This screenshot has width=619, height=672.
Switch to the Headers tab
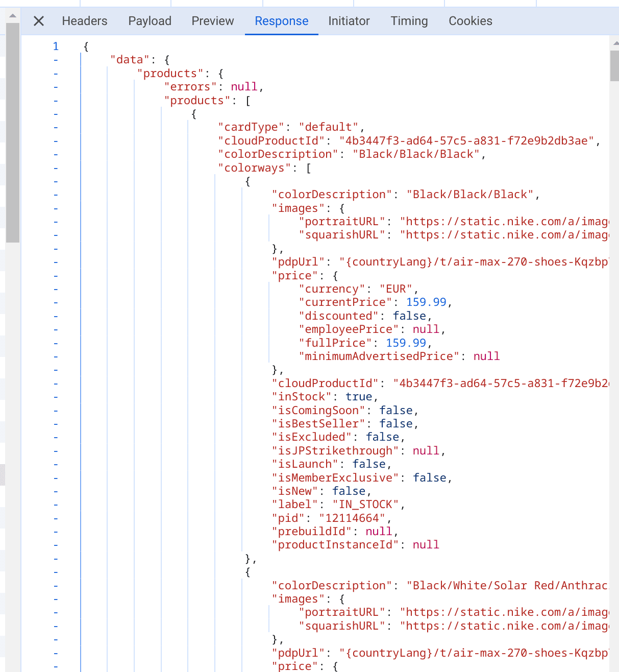coord(84,21)
